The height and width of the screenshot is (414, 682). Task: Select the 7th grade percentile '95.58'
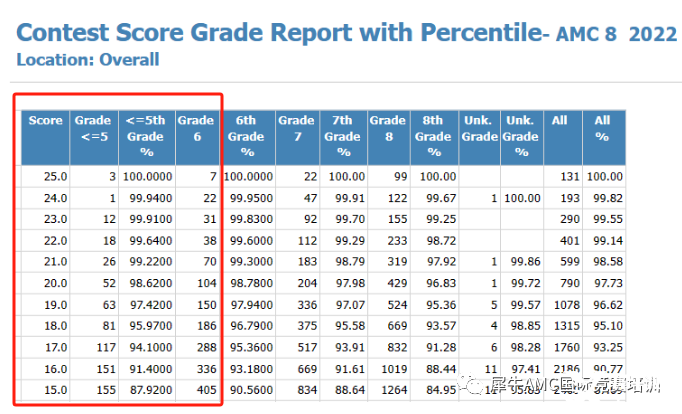[x=350, y=326]
